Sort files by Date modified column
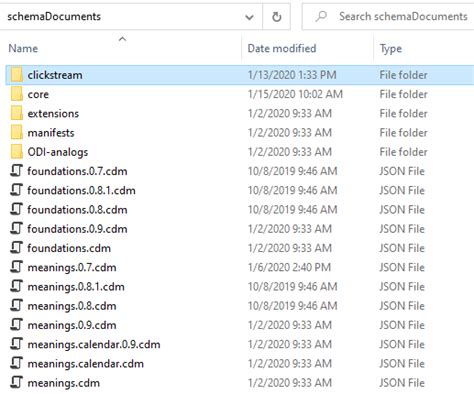Image resolution: width=474 pixels, height=394 pixels. point(282,49)
